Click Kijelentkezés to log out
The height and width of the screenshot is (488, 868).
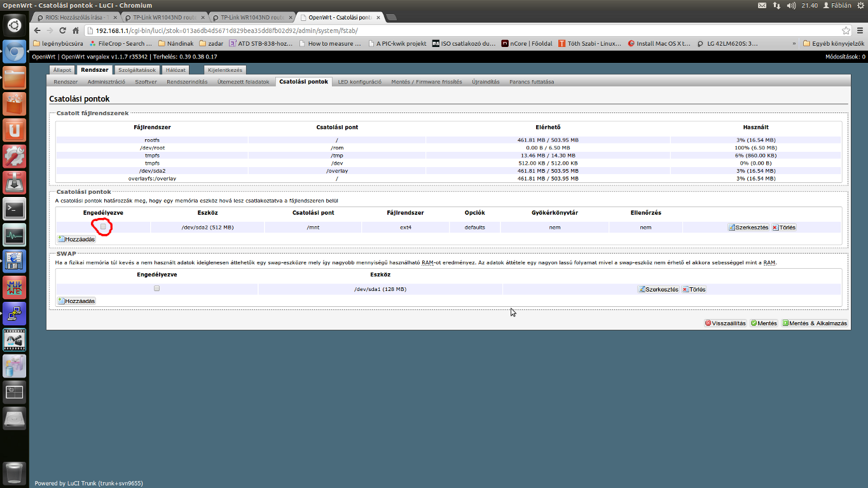225,70
